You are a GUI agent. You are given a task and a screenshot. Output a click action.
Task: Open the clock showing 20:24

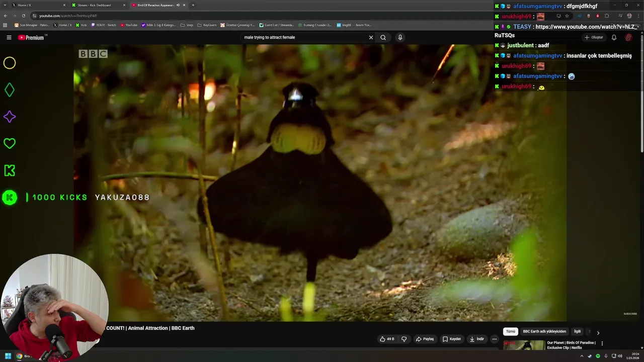pos(632,356)
